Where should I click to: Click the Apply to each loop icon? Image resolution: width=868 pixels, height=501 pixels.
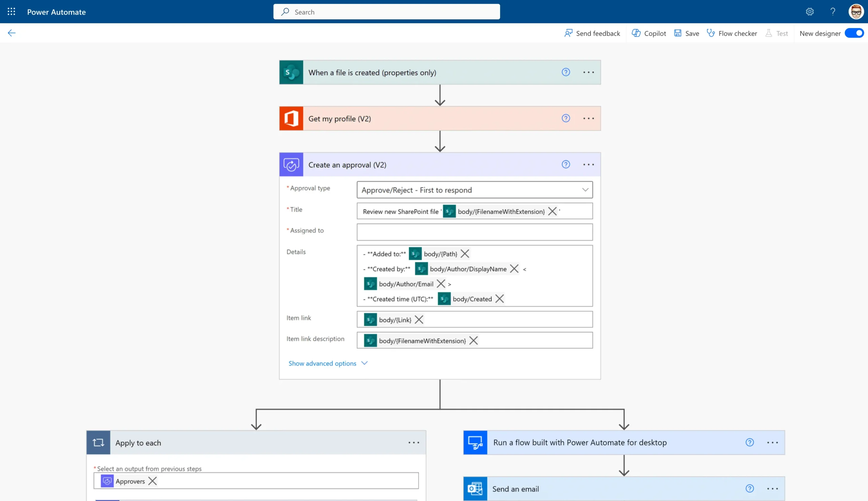(x=98, y=442)
